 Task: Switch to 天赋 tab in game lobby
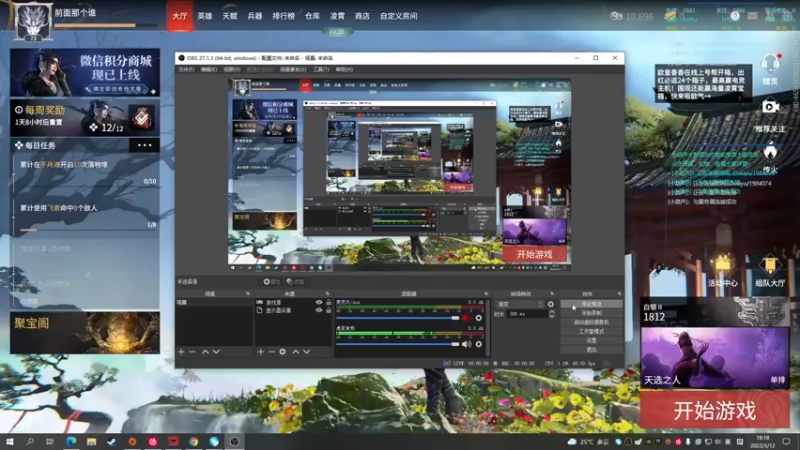230,16
